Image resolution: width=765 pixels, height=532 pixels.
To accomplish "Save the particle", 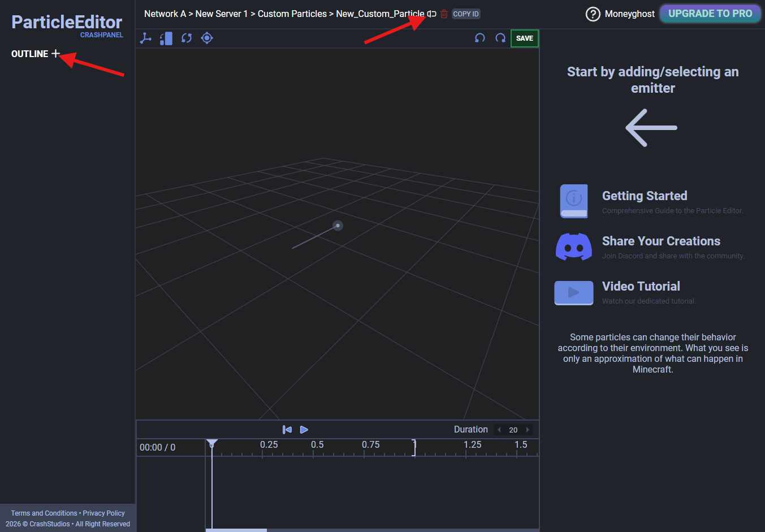I will [x=524, y=38].
